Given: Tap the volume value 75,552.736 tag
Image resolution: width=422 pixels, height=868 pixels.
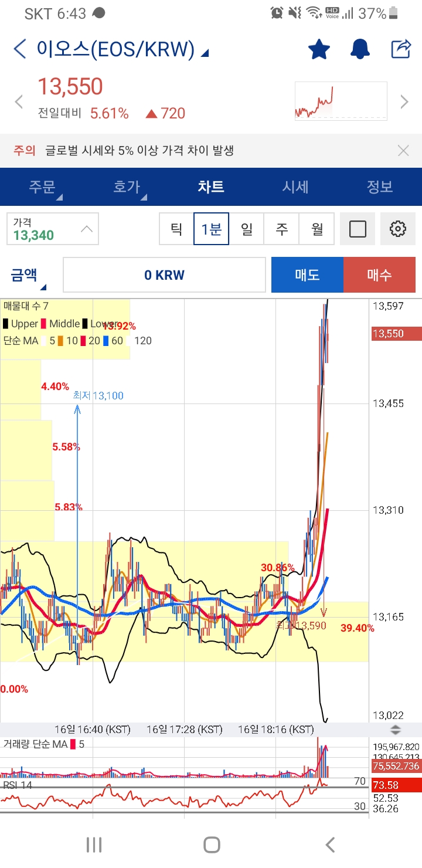Looking at the screenshot, I should pyautogui.click(x=396, y=766).
